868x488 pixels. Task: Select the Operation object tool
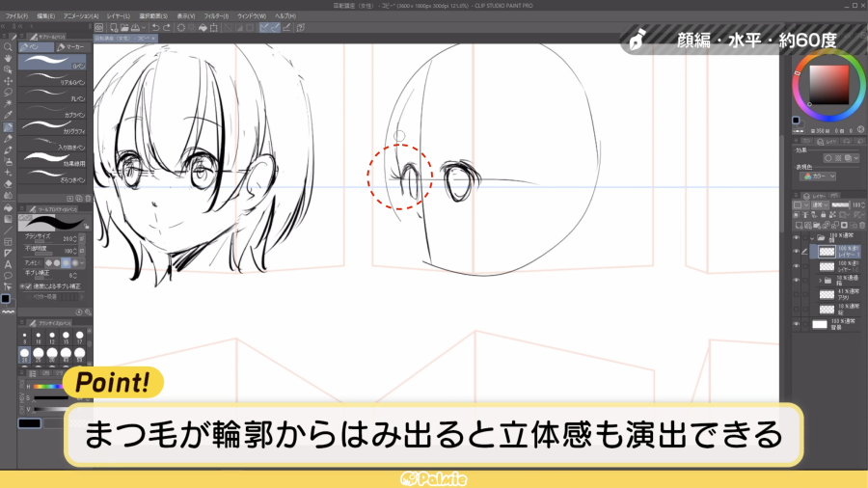8,69
